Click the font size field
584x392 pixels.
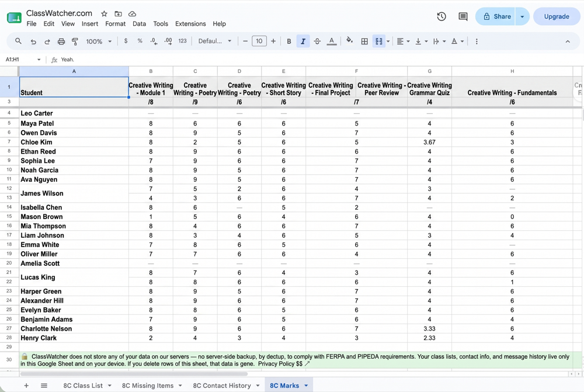(x=259, y=41)
